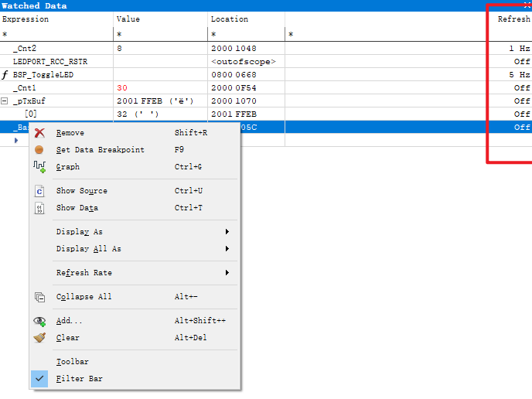Image resolution: width=532 pixels, height=399 pixels.
Task: Click the location 2000 0F54
Action: click(234, 88)
